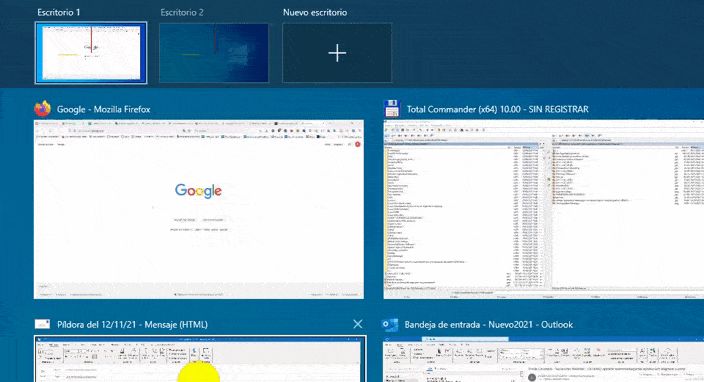This screenshot has width=704, height=382.
Task: Click the red profile avatar in Firefox preview
Action: (x=358, y=145)
